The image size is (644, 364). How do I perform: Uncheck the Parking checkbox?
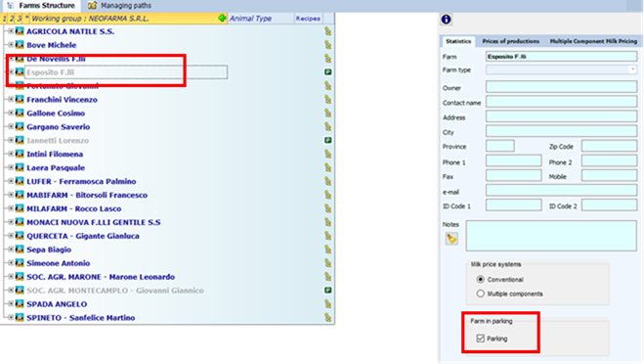click(x=481, y=339)
